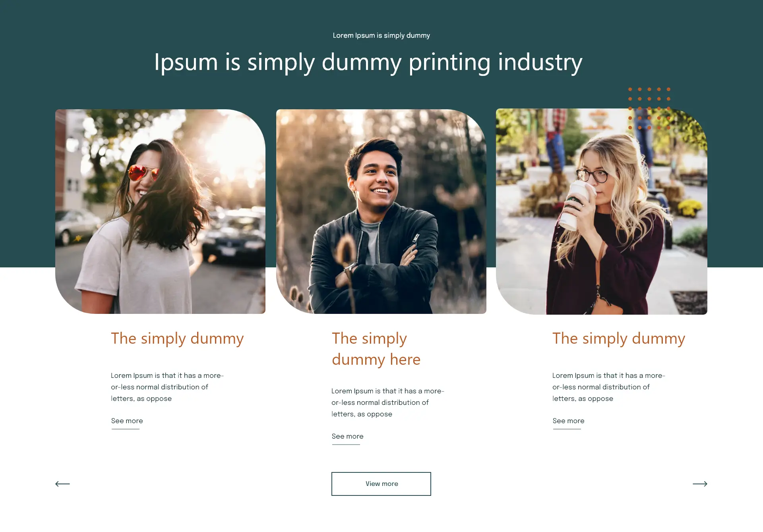
Task: Click the small subtitle Lorem Ipsum is simply dummy
Action: pyautogui.click(x=381, y=35)
